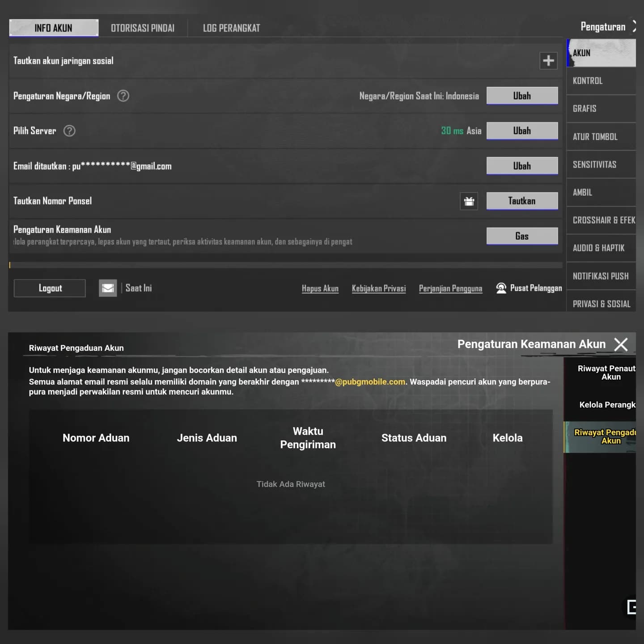This screenshot has width=644, height=644.
Task: Click the exit icon at bottom right
Action: (631, 607)
